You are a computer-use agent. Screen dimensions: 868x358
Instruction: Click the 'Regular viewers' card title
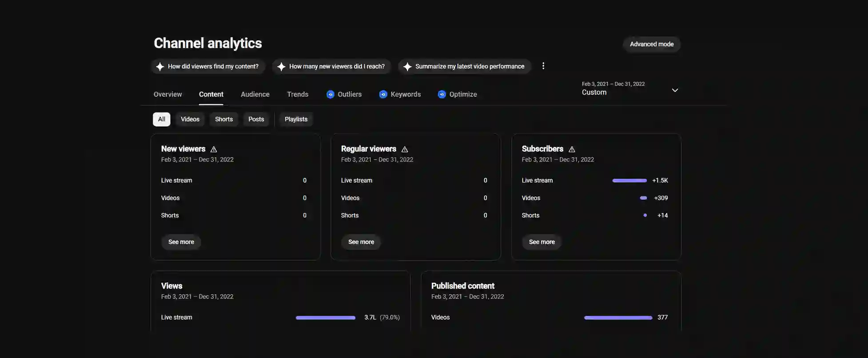tap(369, 149)
